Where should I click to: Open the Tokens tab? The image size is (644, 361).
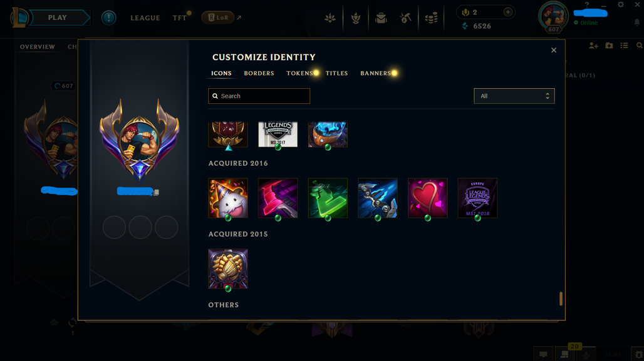pos(300,73)
